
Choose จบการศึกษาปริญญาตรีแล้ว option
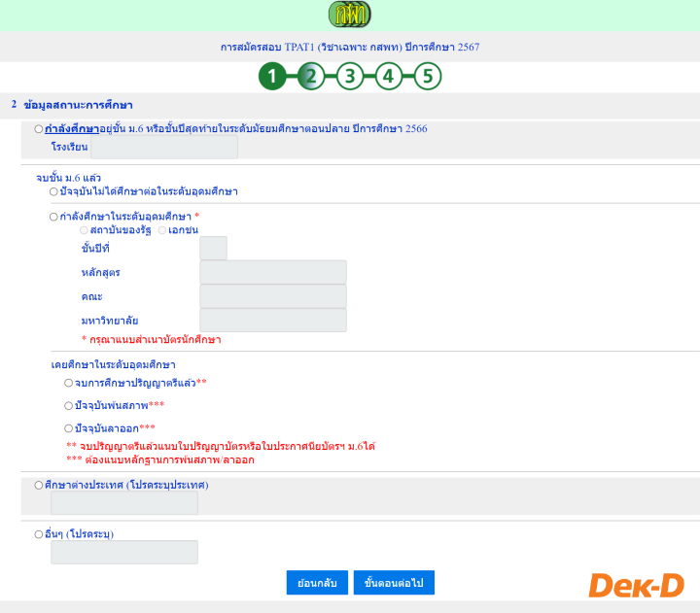69,383
